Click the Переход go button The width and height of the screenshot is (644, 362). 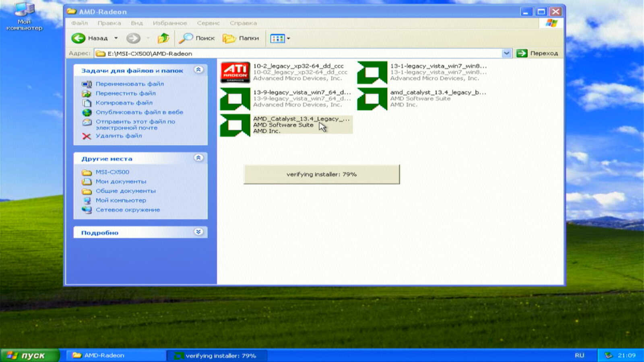click(x=537, y=53)
